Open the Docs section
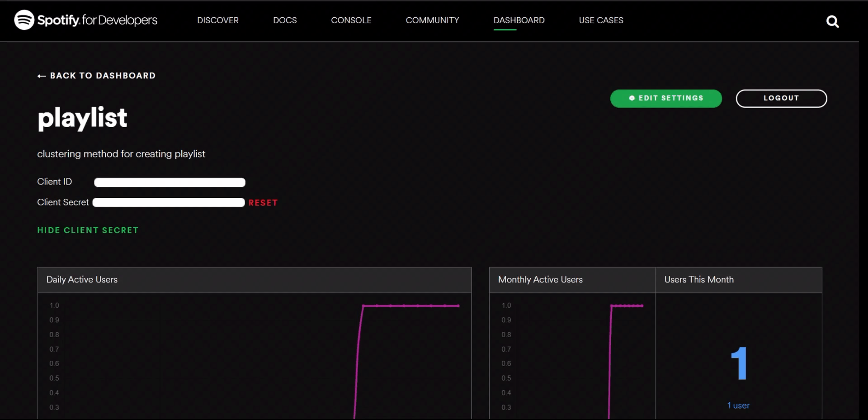Screen dimensions: 868x420 (285, 20)
